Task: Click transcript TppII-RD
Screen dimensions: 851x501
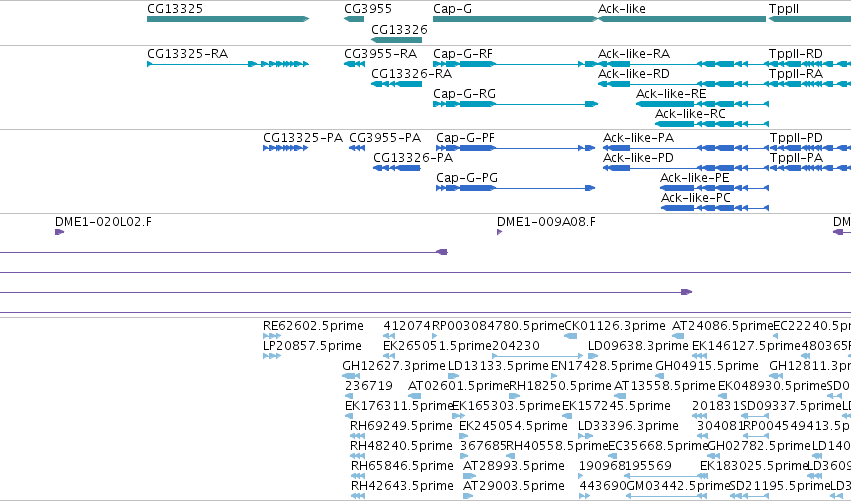Action: coord(810,64)
